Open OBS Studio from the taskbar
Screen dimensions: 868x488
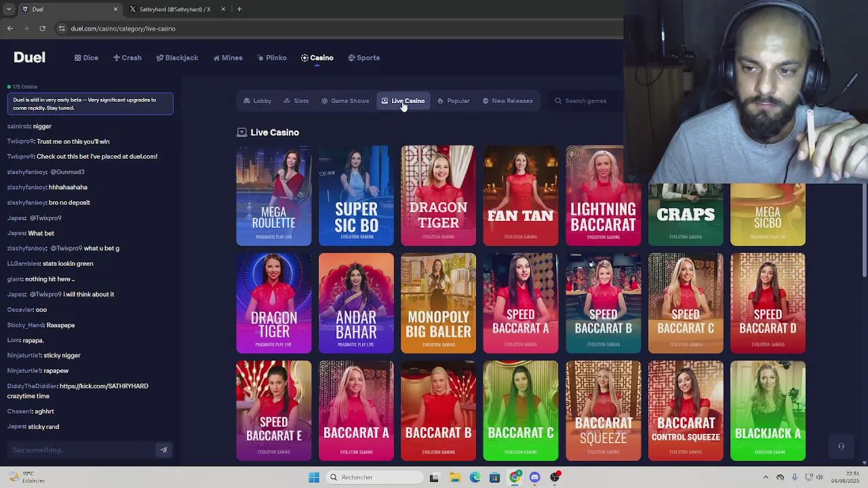click(x=555, y=477)
